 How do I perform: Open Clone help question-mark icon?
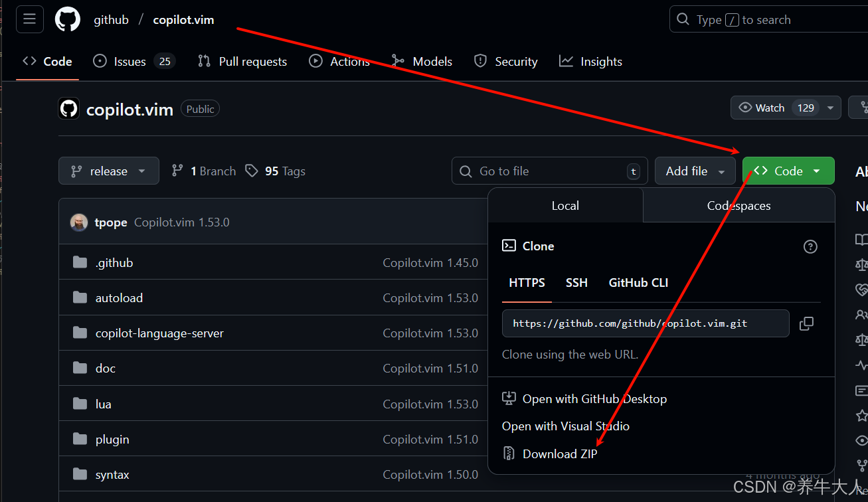[x=810, y=246]
